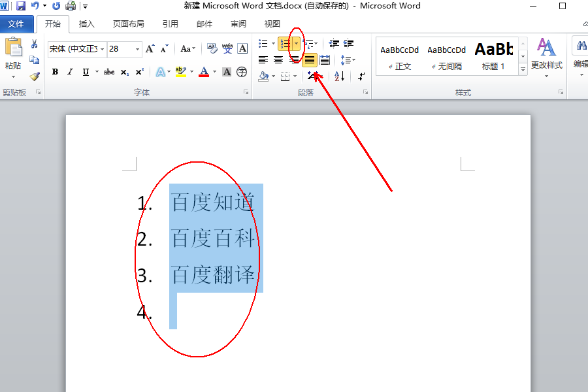
Task: Switch to the 邮件 tab
Action: click(x=204, y=24)
